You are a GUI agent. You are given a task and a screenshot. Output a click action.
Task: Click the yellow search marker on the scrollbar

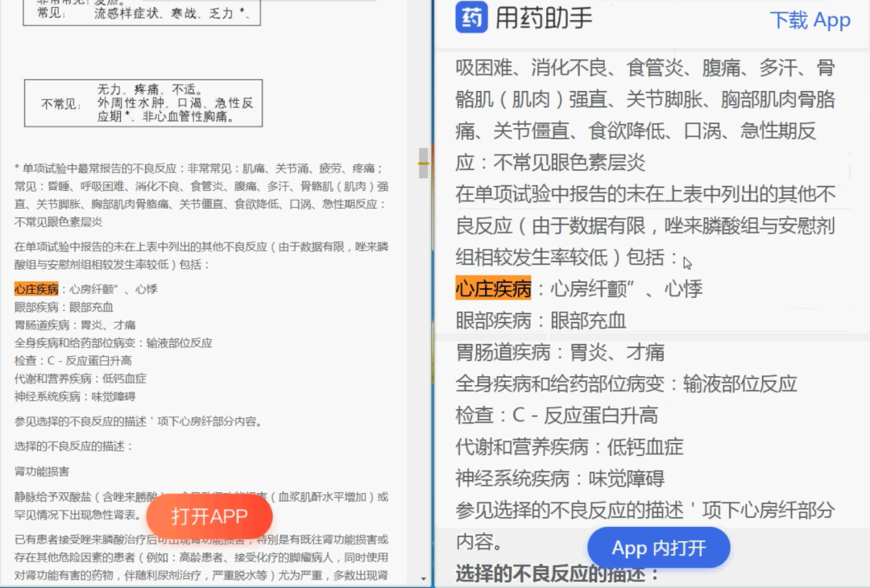click(x=423, y=163)
